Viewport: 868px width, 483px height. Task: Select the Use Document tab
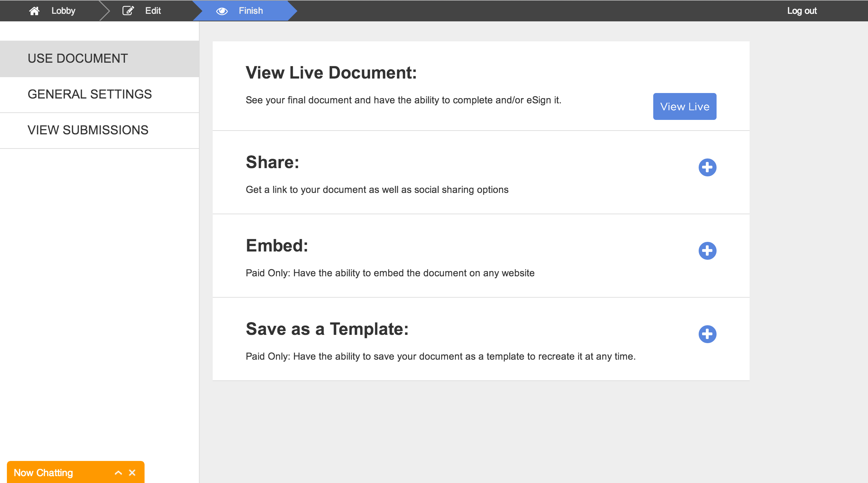tap(78, 59)
